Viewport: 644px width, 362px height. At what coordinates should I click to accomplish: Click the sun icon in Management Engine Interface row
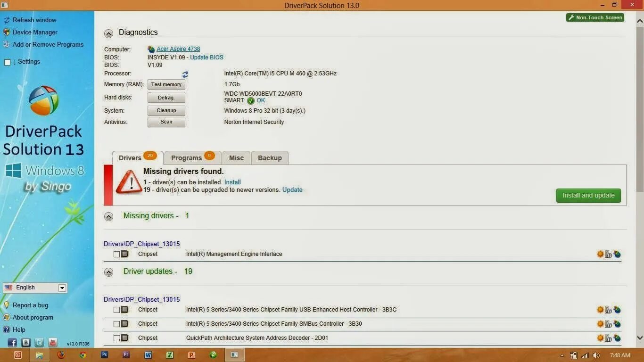pos(600,254)
